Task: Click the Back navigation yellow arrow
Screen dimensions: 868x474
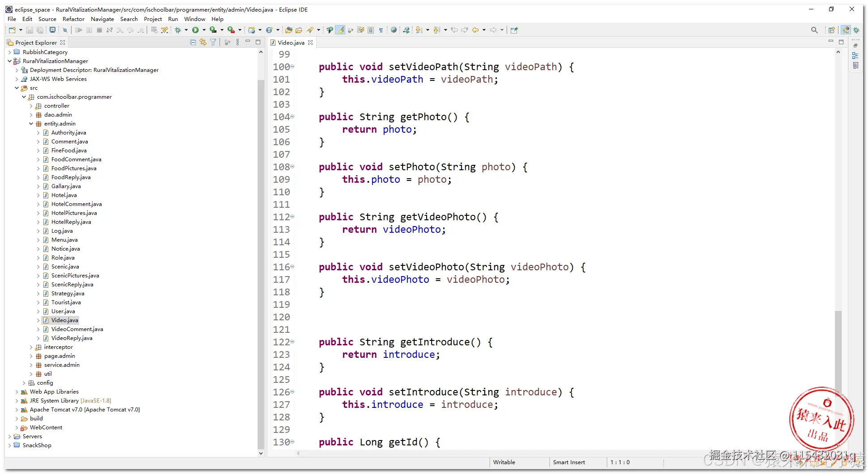Action: (x=475, y=30)
